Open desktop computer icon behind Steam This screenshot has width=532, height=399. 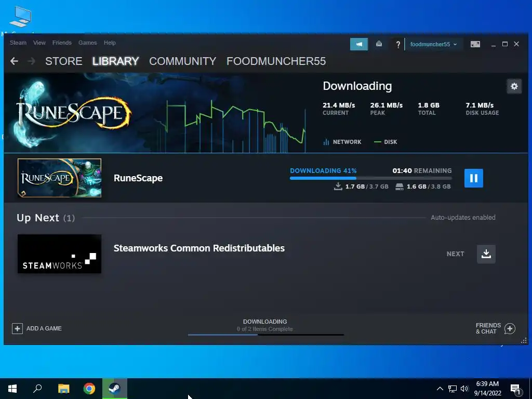(x=20, y=17)
